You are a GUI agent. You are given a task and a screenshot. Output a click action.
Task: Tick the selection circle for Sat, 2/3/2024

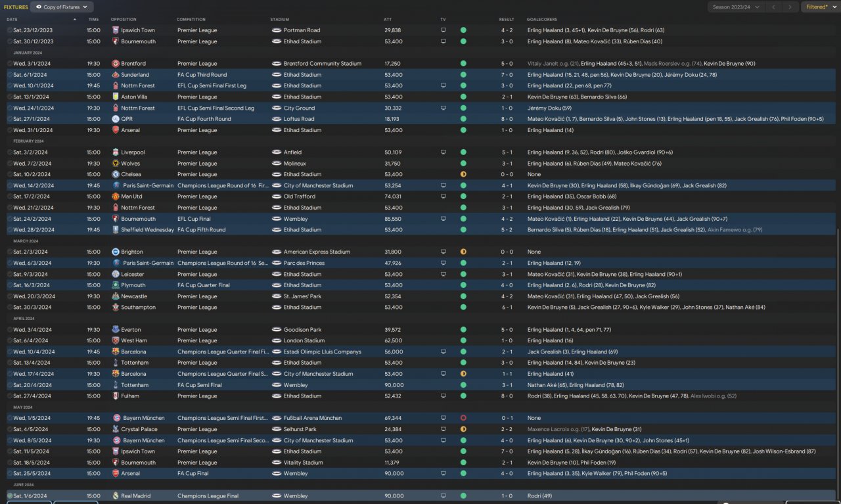pos(10,252)
